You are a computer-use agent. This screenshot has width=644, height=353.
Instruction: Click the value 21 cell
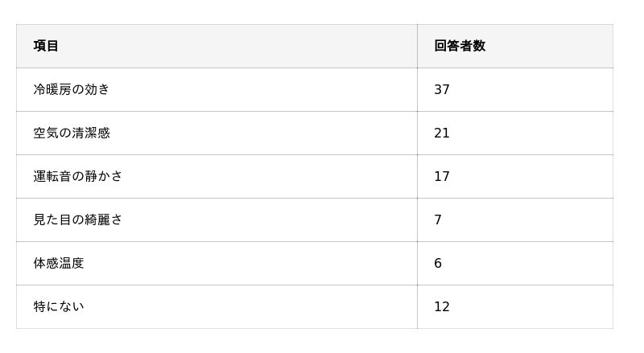[x=442, y=133]
